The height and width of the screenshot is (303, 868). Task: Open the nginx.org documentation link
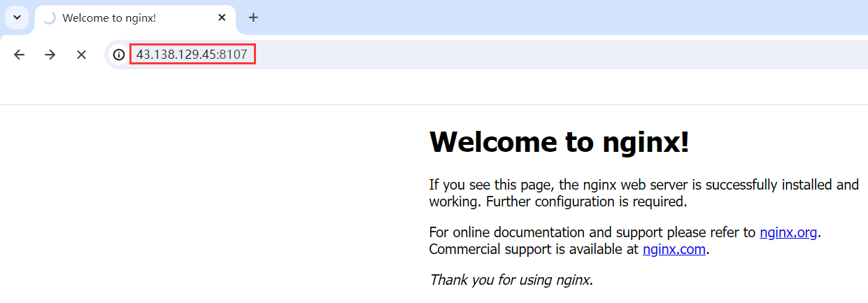click(788, 232)
